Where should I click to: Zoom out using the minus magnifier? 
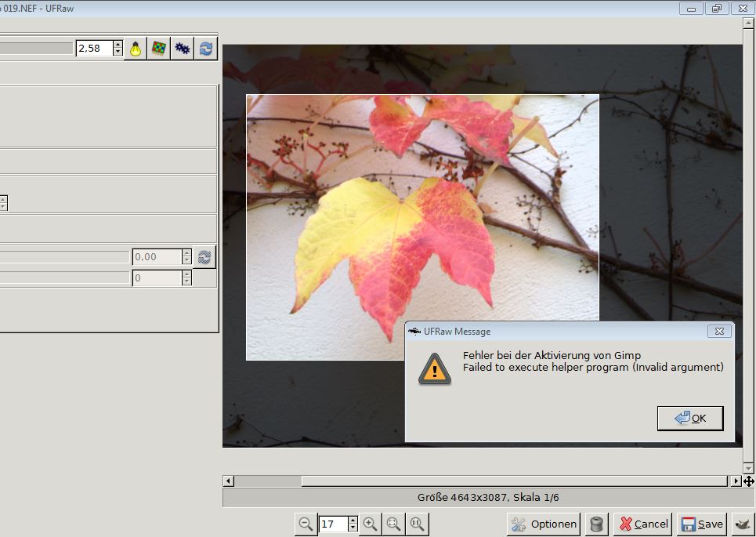(306, 524)
